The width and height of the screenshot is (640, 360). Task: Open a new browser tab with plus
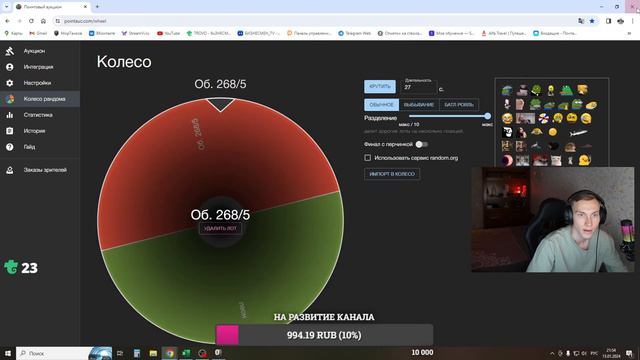point(97,7)
